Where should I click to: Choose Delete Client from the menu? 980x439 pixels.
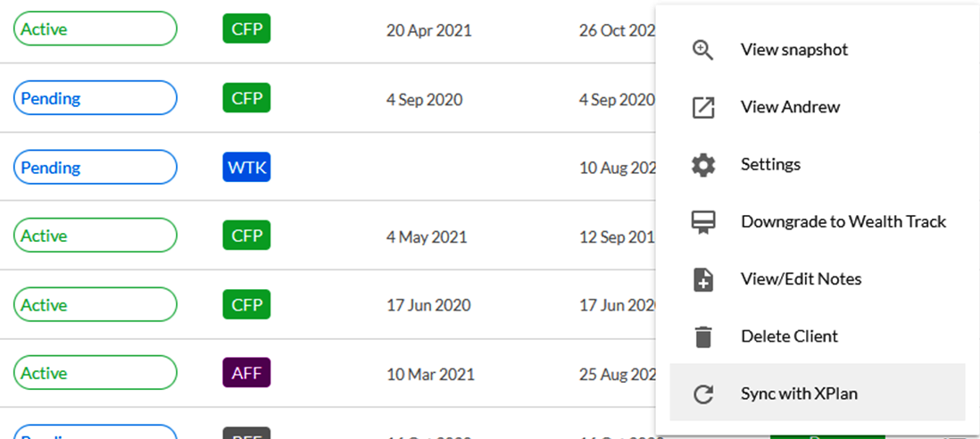pos(789,336)
